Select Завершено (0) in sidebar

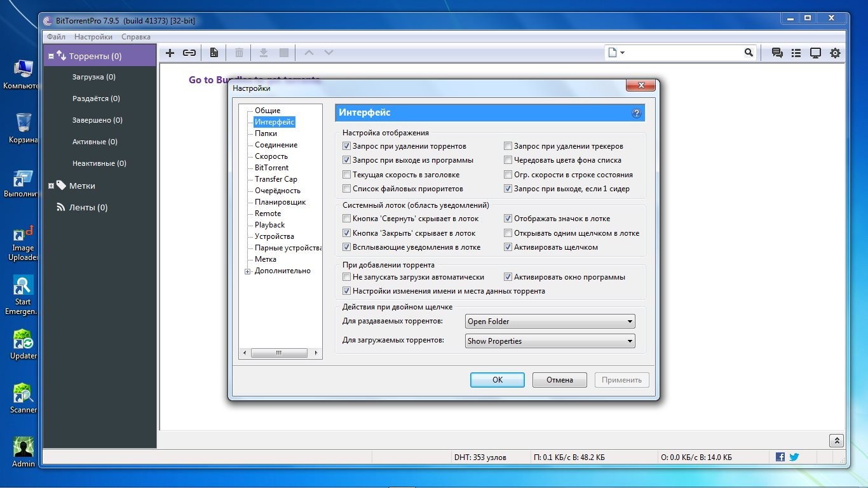click(x=97, y=120)
